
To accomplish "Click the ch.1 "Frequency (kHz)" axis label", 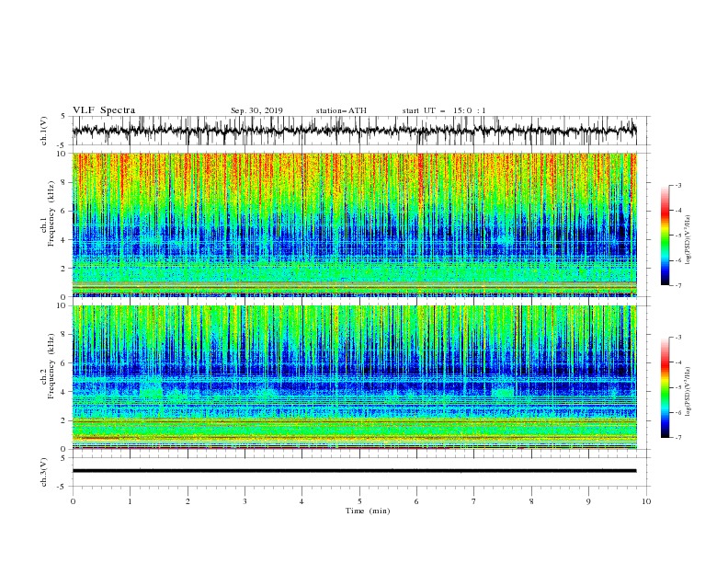I will 51,213.
